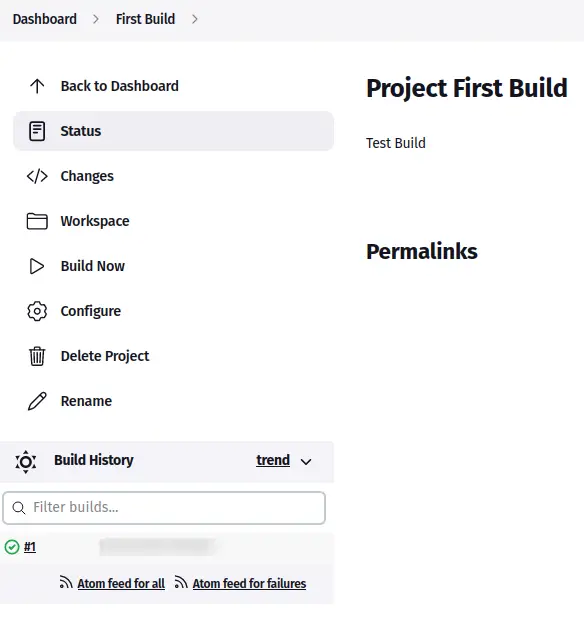This screenshot has width=584, height=627.
Task: Focus the Filter builds search field
Action: pyautogui.click(x=164, y=508)
